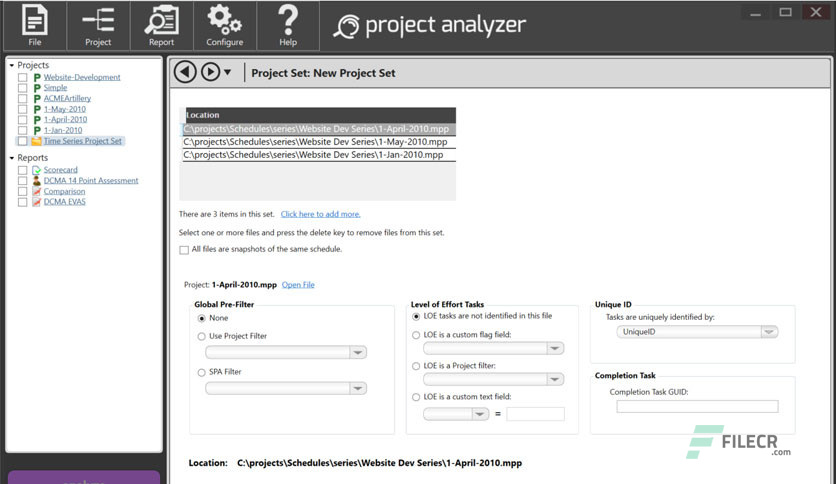Open the LOE Project filter dropdown
This screenshot has height=484, width=836.
554,379
